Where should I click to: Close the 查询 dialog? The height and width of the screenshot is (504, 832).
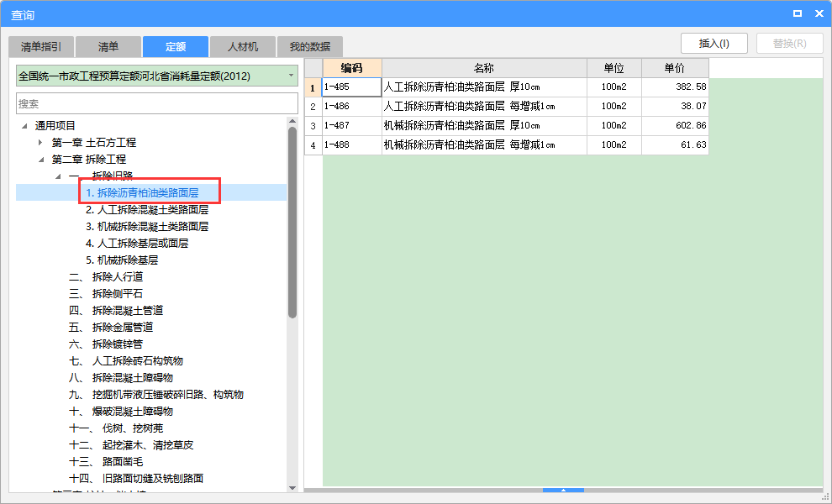point(819,13)
